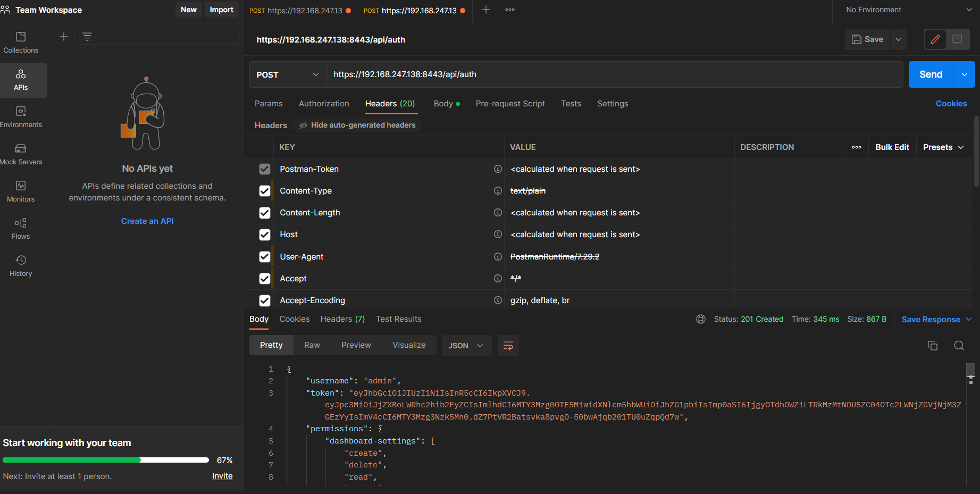
Task: Switch to the Authorization tab
Action: point(324,104)
